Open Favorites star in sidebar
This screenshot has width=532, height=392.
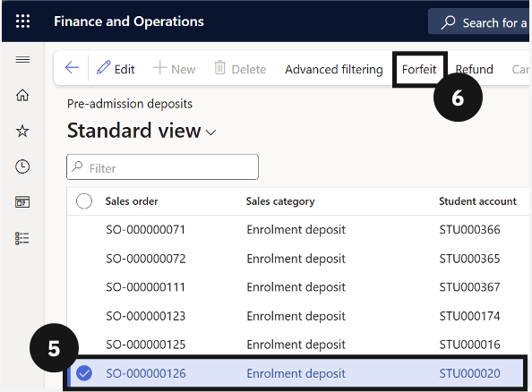(22, 131)
